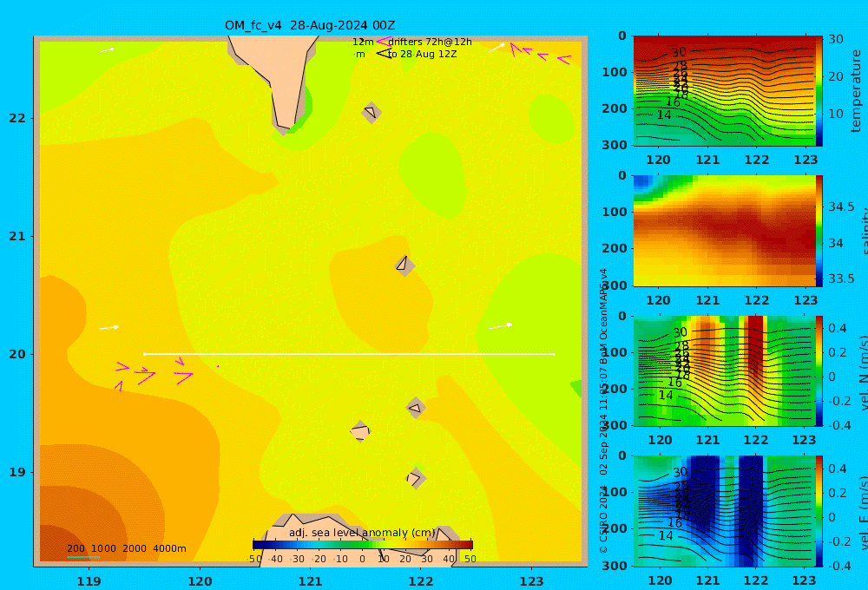The height and width of the screenshot is (590, 868).
Task: Click the "2000" bathymetry legend value
Action: (x=135, y=548)
